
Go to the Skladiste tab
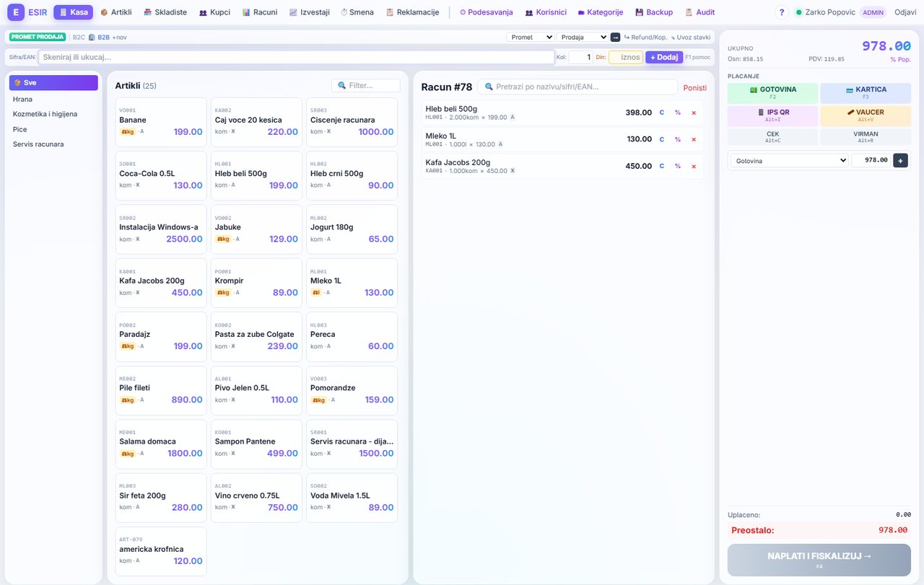[x=165, y=12]
